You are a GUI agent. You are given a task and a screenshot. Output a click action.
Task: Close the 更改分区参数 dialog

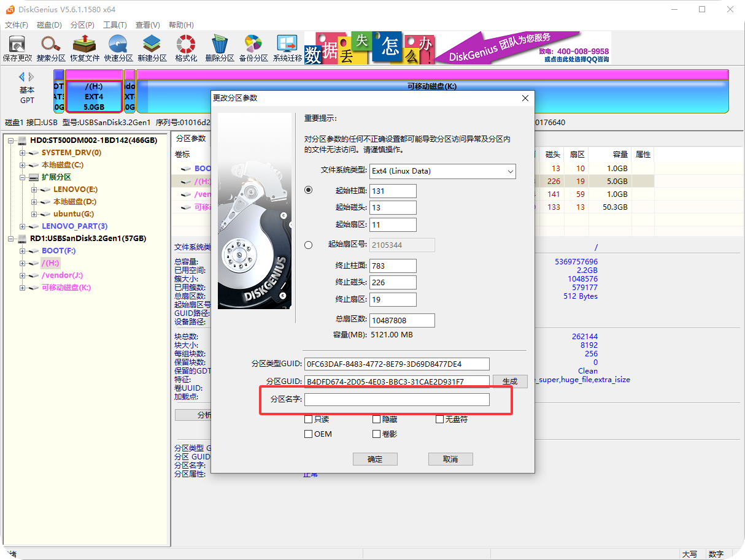(525, 98)
